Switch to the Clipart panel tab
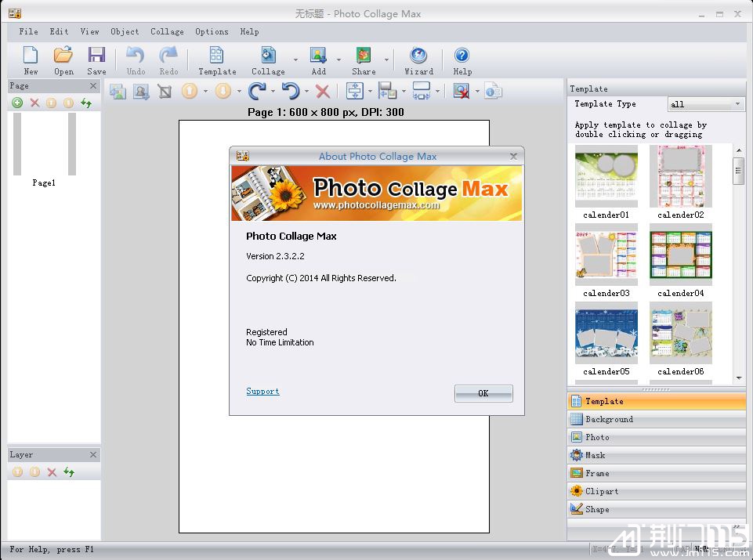 click(x=657, y=491)
